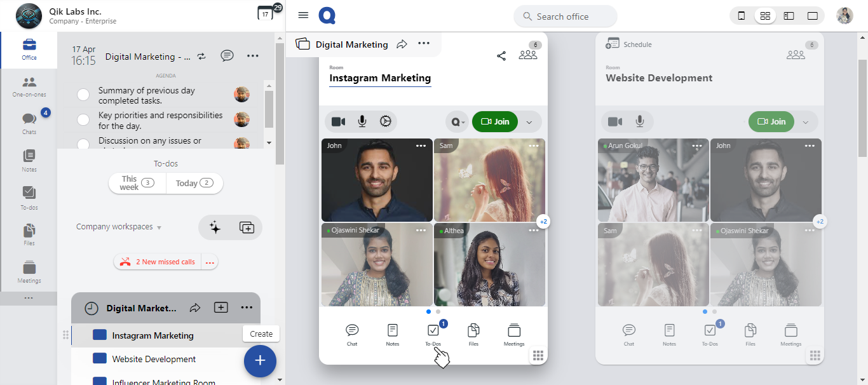The image size is (868, 385).
Task: Join the Instagram Marketing room
Action: (x=495, y=122)
